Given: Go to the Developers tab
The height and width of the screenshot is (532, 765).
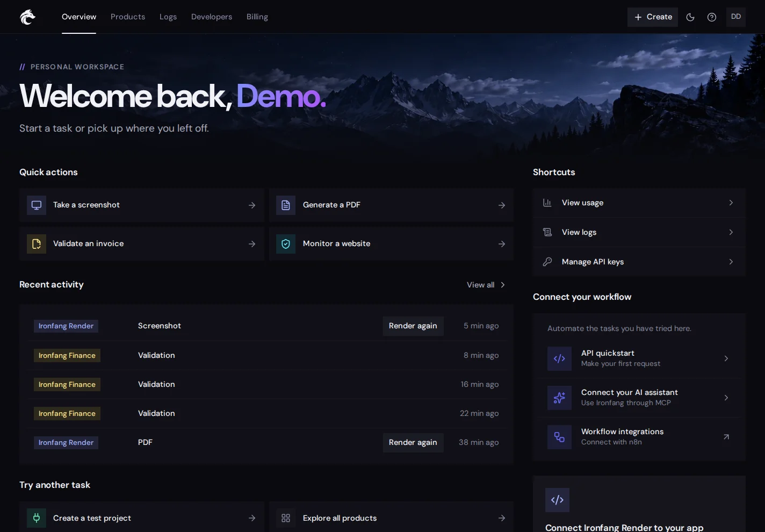Looking at the screenshot, I should click(212, 17).
